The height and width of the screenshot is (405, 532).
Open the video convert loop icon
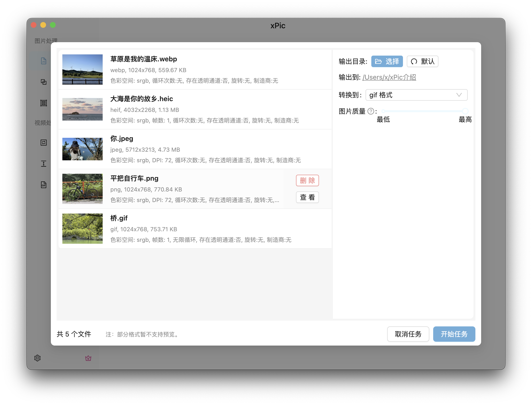coord(43,143)
